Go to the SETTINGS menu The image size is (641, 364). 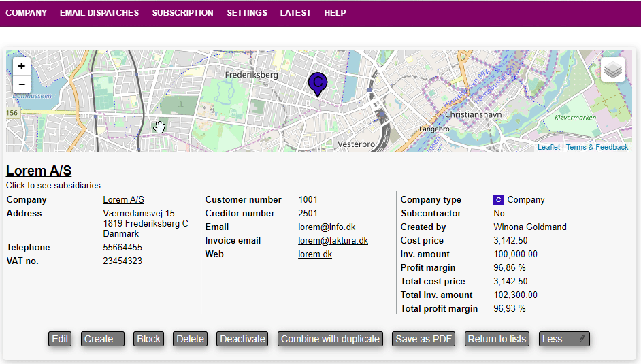click(x=247, y=13)
